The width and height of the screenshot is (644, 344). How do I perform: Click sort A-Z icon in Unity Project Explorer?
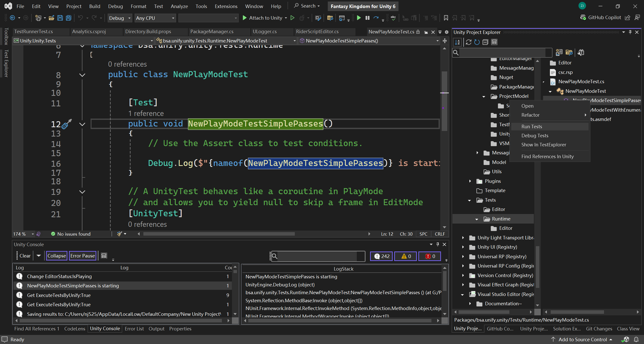pos(458,42)
